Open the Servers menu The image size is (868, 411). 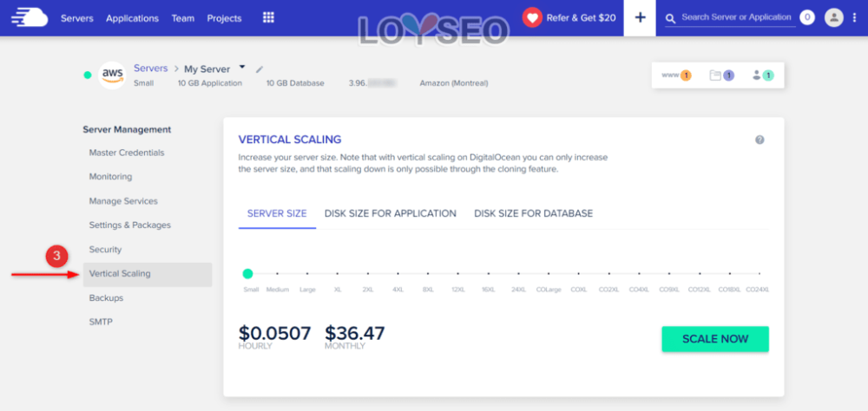coord(77,18)
